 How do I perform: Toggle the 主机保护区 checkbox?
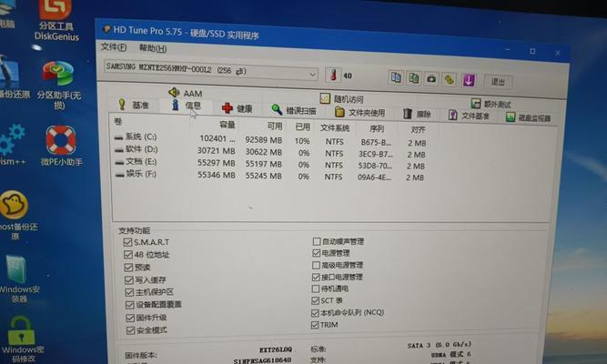[x=129, y=292]
